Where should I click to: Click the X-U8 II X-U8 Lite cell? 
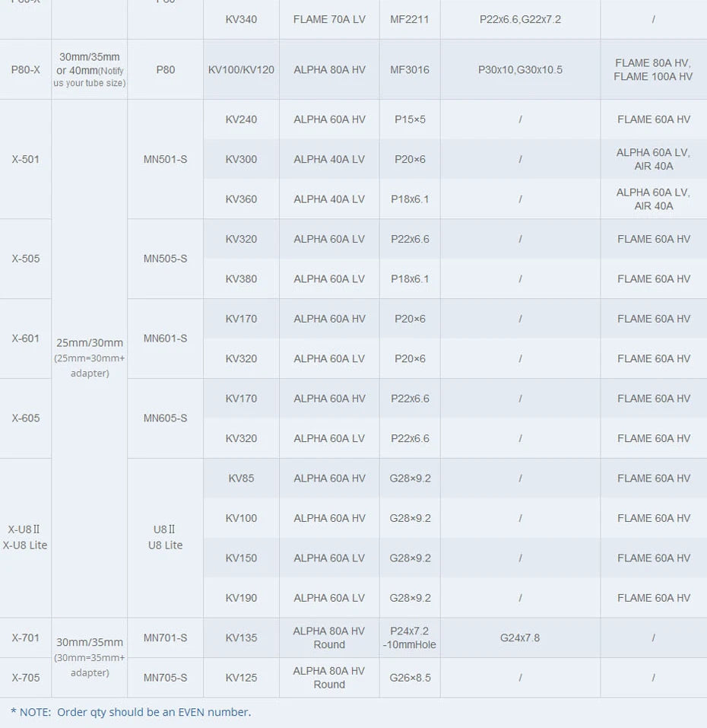pyautogui.click(x=26, y=537)
